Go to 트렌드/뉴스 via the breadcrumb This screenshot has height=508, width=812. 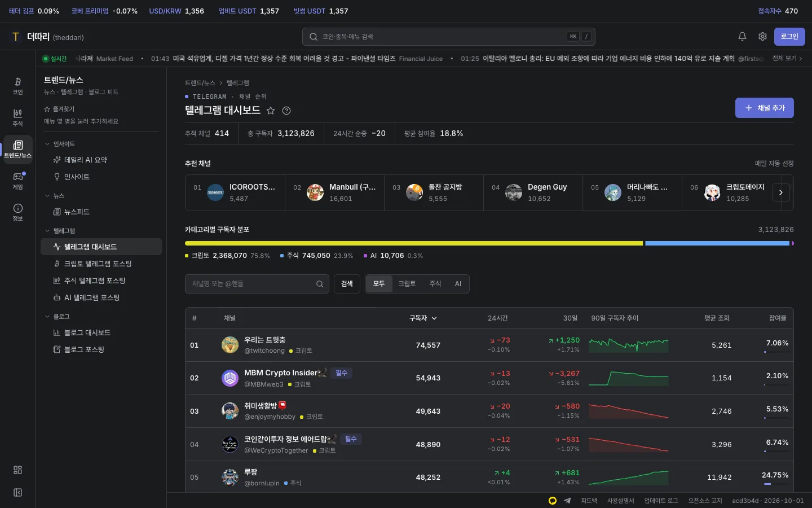(x=200, y=83)
